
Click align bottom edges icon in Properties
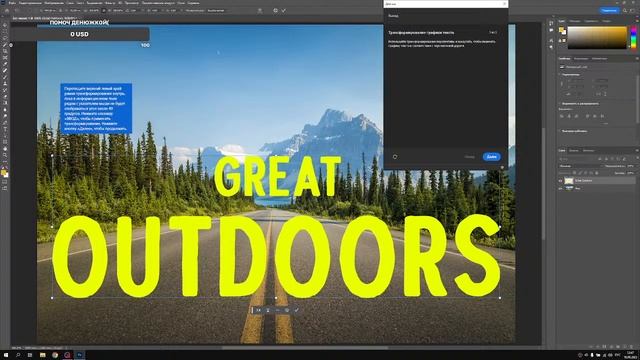click(x=602, y=116)
